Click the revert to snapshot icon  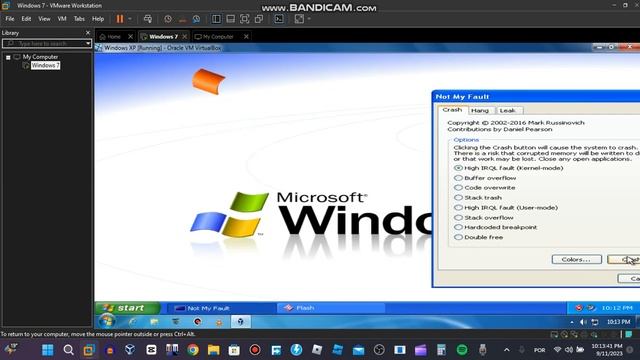[182, 19]
